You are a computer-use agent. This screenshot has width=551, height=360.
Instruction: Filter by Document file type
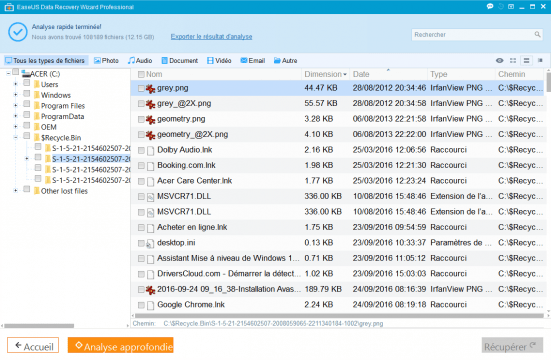(x=180, y=60)
